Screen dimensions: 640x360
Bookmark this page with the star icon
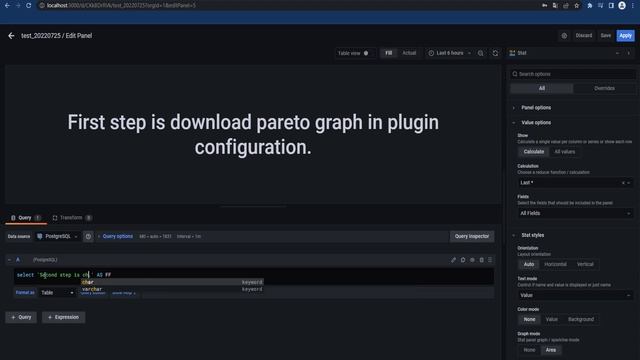(576, 6)
